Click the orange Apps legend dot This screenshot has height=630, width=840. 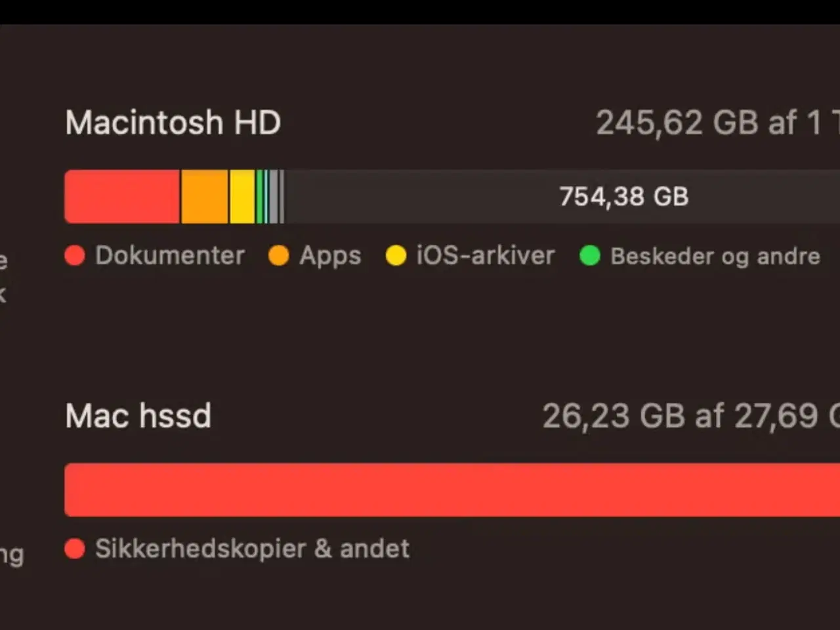coord(279,256)
